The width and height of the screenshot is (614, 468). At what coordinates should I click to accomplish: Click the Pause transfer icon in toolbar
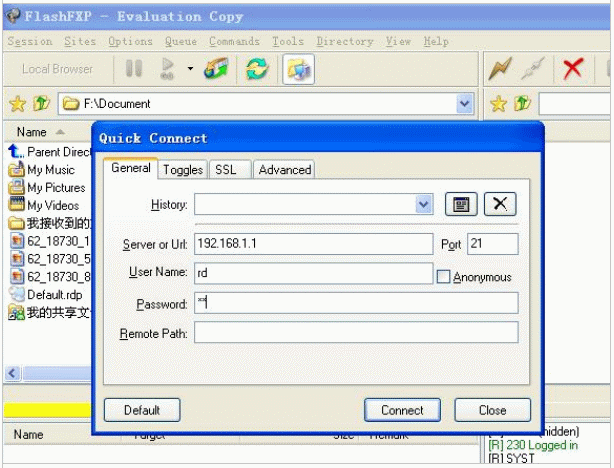[134, 69]
